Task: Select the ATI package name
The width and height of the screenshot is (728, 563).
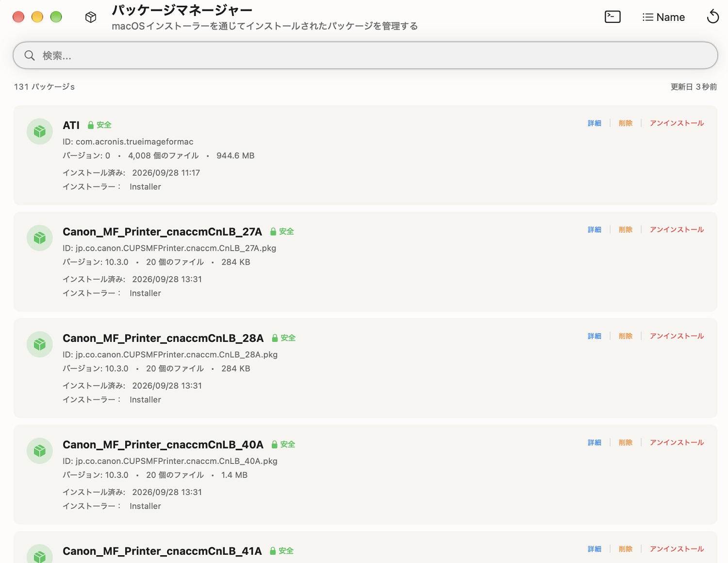Action: pyautogui.click(x=71, y=125)
